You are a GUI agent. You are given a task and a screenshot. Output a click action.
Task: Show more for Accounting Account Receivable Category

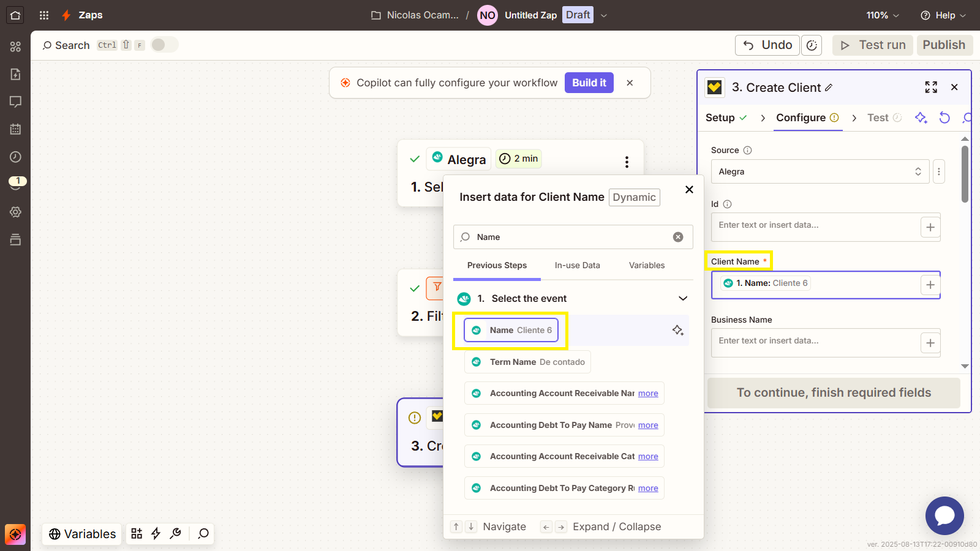(x=648, y=457)
